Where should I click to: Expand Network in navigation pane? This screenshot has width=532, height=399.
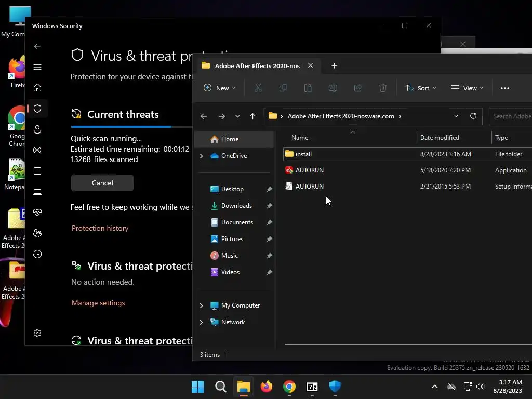201,322
